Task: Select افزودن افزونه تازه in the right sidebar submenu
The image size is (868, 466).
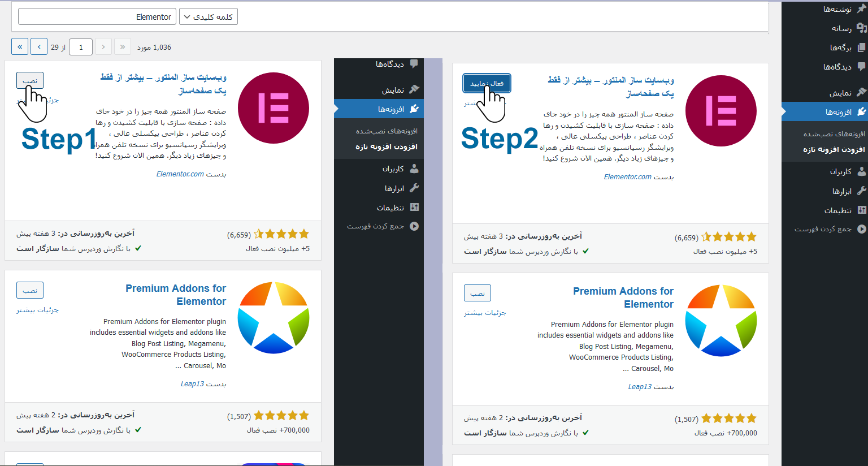Action: (x=834, y=150)
